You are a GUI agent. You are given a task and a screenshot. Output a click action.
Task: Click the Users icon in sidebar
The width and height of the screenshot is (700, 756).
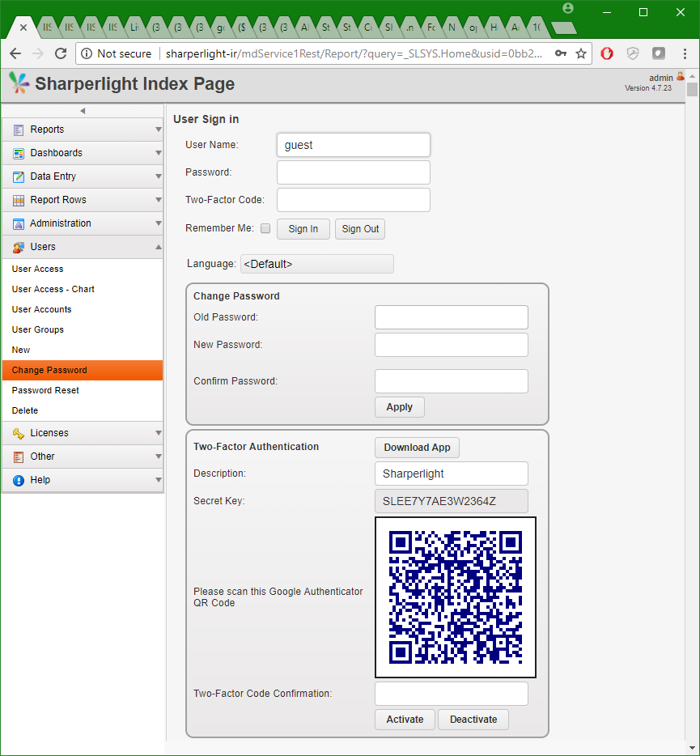point(19,248)
